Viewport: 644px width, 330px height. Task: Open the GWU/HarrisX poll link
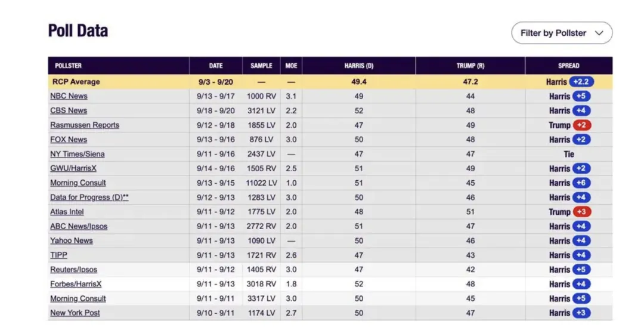[73, 168]
